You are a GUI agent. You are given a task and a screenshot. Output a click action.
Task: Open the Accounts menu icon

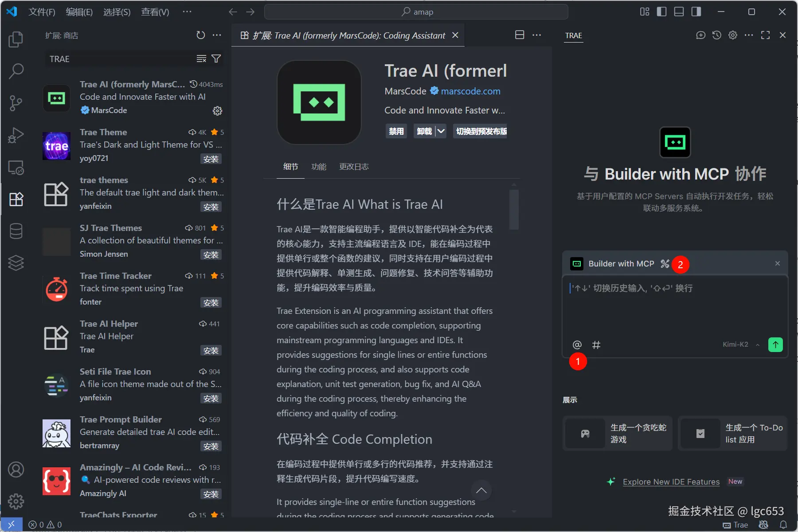(16, 469)
